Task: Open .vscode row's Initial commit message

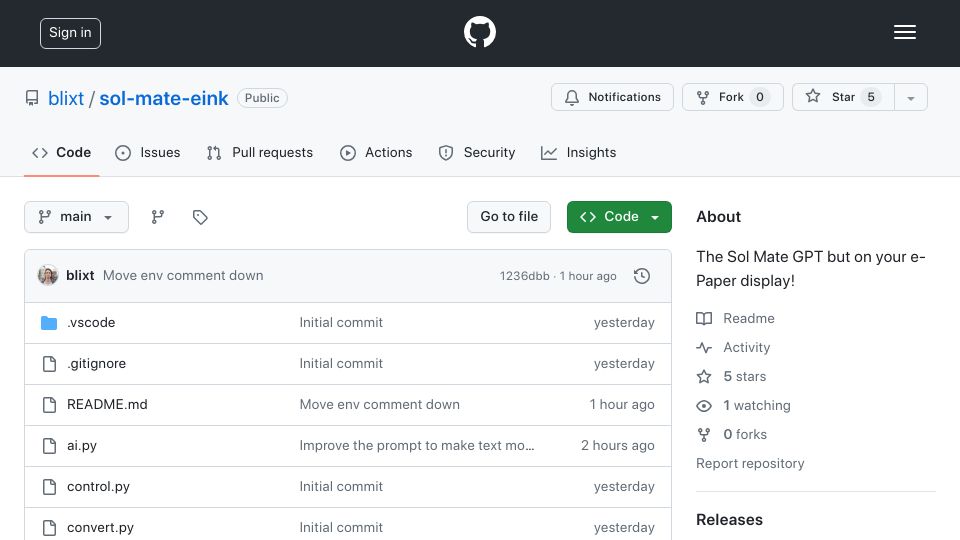Action: 341,323
